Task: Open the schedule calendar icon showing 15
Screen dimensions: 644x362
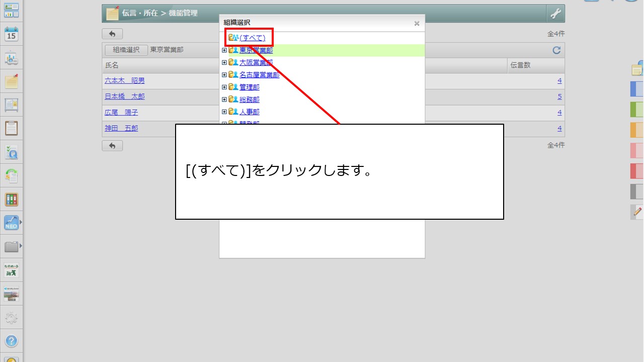Action: coord(11,34)
